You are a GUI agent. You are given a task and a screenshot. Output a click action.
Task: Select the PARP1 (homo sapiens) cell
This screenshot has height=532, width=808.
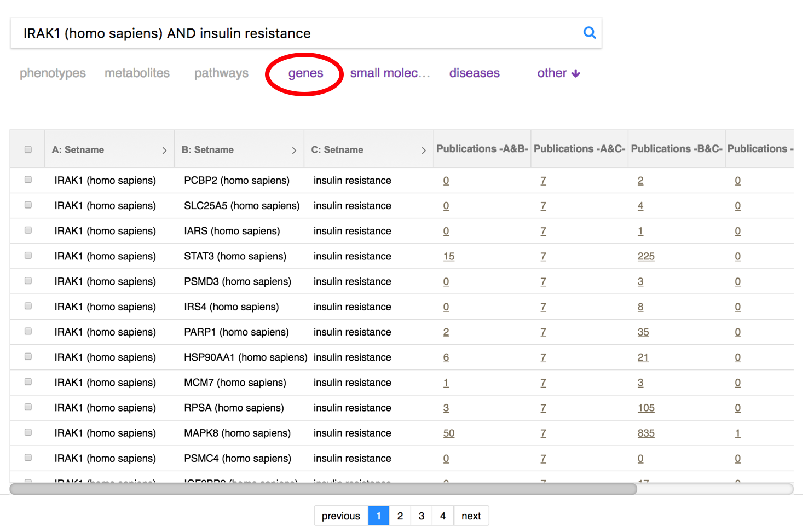tap(236, 332)
